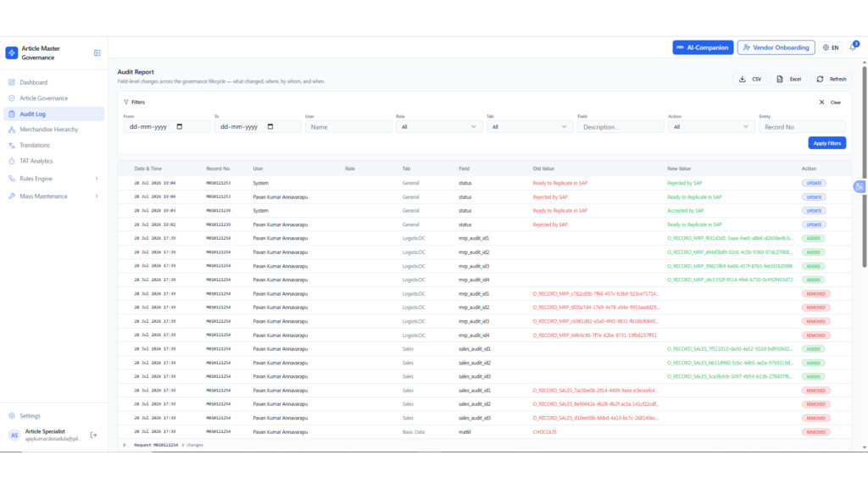The image size is (868, 488).
Task: Open Merchandise Hierarchy page
Action: pos(53,130)
